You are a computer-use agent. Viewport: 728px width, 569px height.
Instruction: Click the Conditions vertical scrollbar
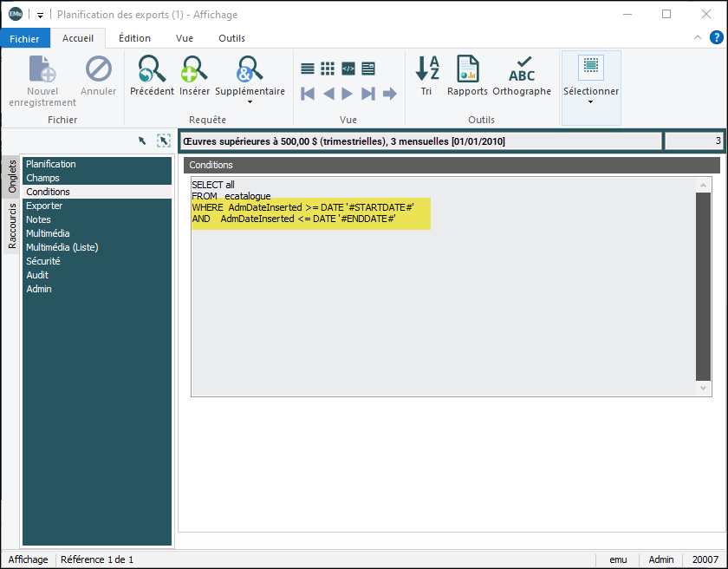click(x=704, y=286)
